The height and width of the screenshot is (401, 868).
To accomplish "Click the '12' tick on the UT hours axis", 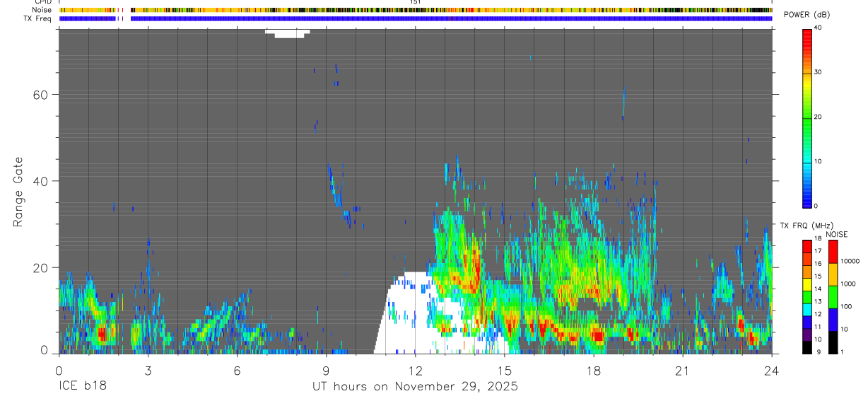I will (x=416, y=370).
